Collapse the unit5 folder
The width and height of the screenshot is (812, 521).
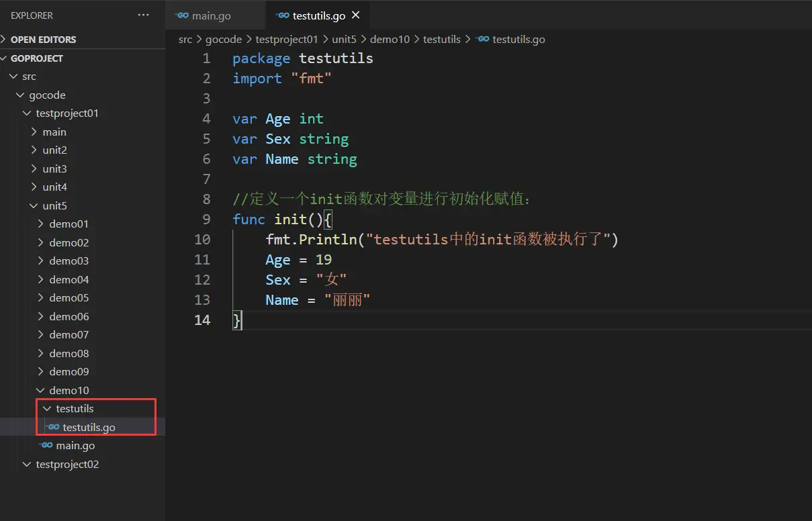coord(54,205)
